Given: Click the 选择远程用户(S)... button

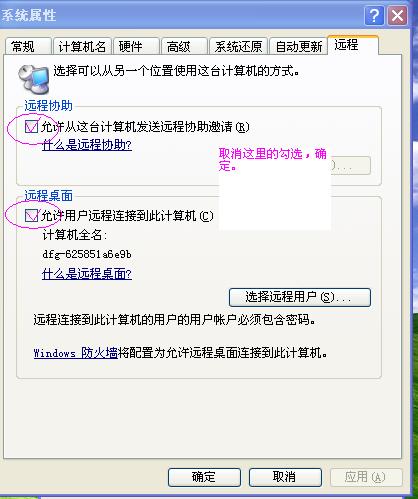Looking at the screenshot, I should coord(300,297).
